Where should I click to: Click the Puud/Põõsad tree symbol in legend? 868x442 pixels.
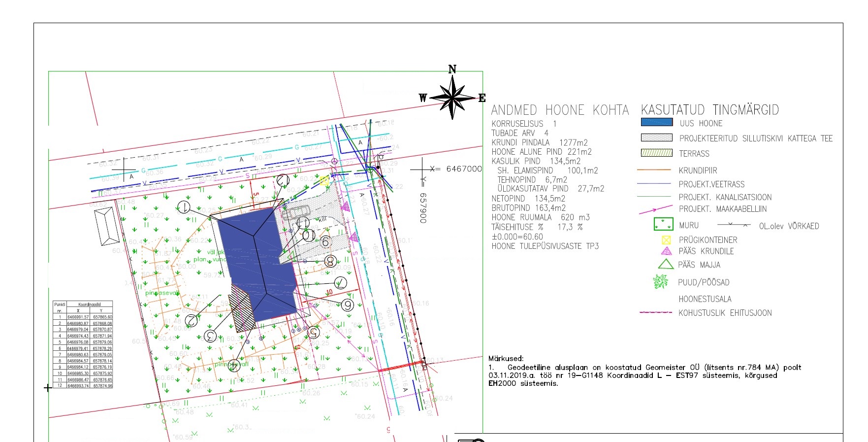(x=660, y=282)
